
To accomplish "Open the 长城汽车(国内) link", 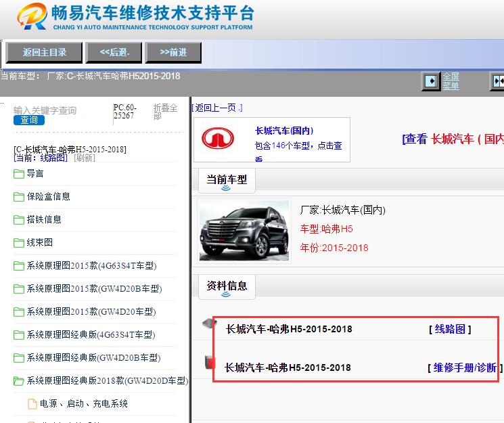I will (284, 131).
